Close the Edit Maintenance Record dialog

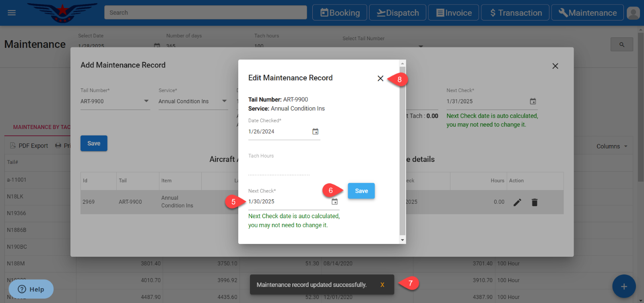(380, 78)
